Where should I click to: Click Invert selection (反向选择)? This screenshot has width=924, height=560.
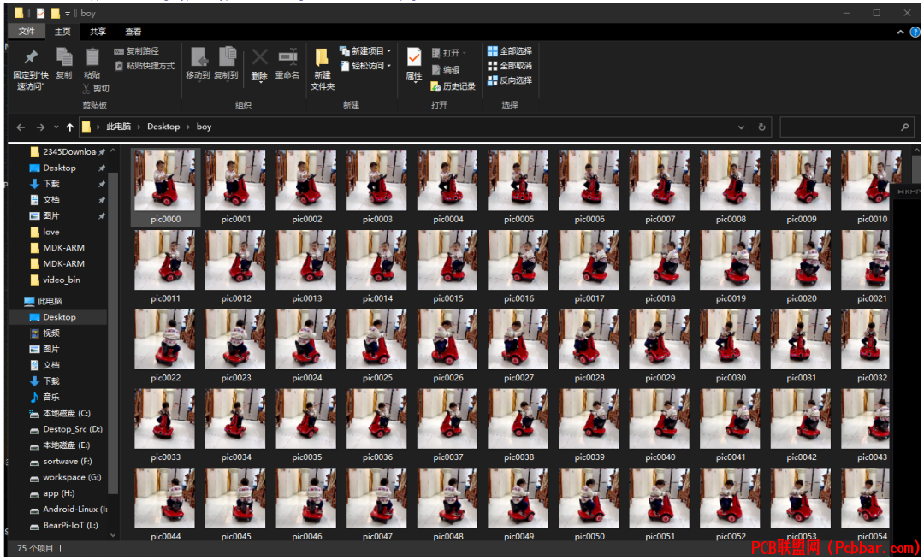pyautogui.click(x=510, y=80)
